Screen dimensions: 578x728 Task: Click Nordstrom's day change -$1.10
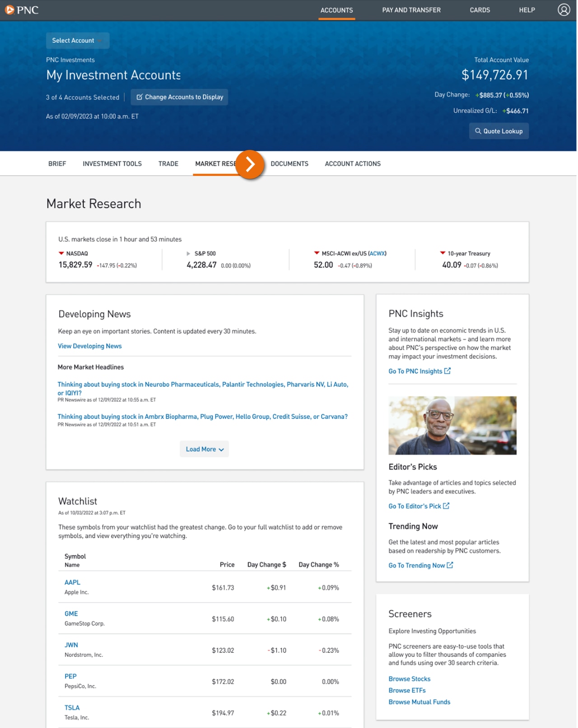pos(277,650)
